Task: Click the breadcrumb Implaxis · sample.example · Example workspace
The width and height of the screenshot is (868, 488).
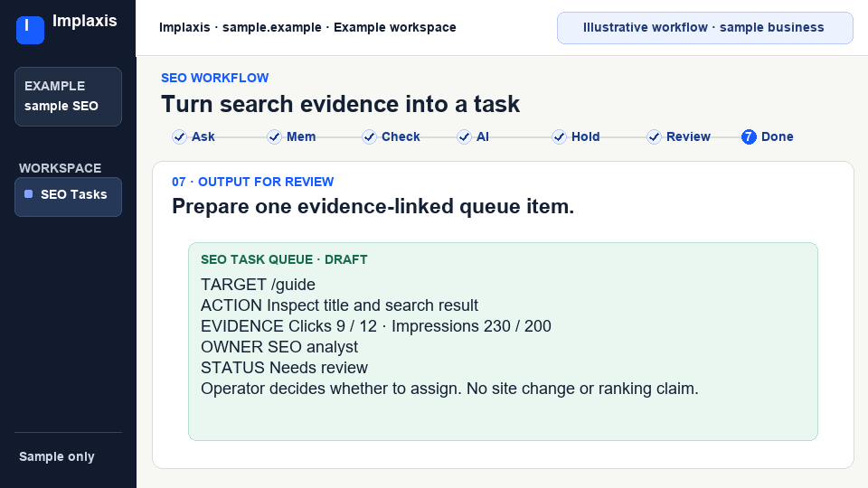Action: [x=307, y=28]
